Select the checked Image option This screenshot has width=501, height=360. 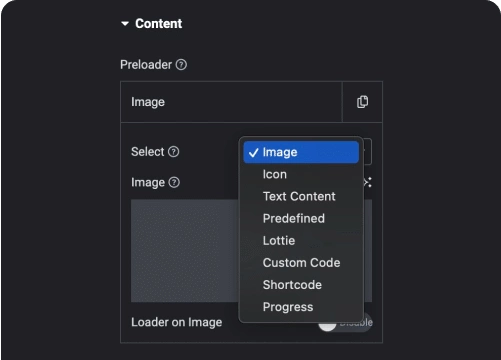301,152
